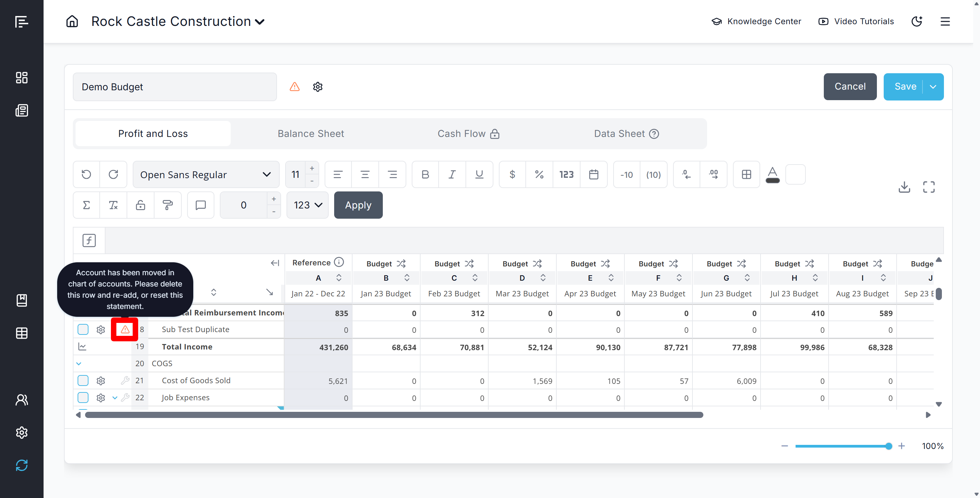Viewport: 980px width, 498px height.
Task: Toggle dark mode moon icon
Action: [917, 21]
